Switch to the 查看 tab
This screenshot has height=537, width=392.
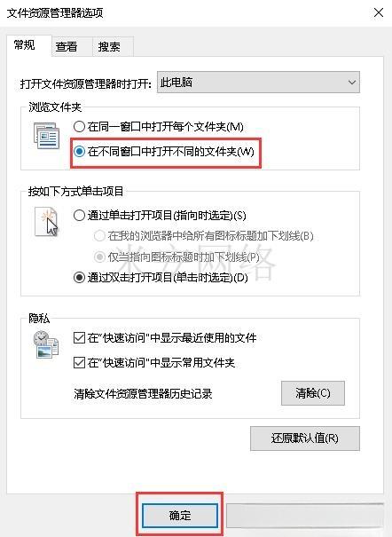[67, 46]
